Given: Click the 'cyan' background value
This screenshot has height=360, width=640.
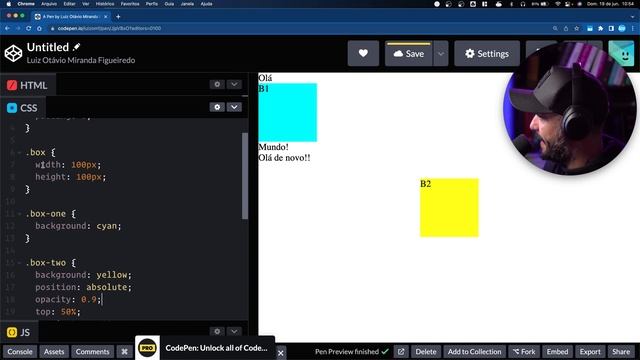Looking at the screenshot, I should (x=107, y=226).
